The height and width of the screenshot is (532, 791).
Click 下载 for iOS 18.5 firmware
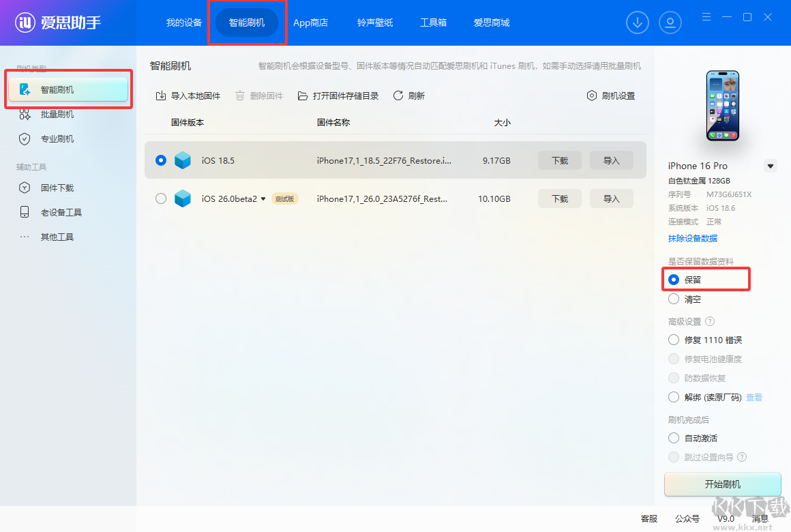[560, 160]
